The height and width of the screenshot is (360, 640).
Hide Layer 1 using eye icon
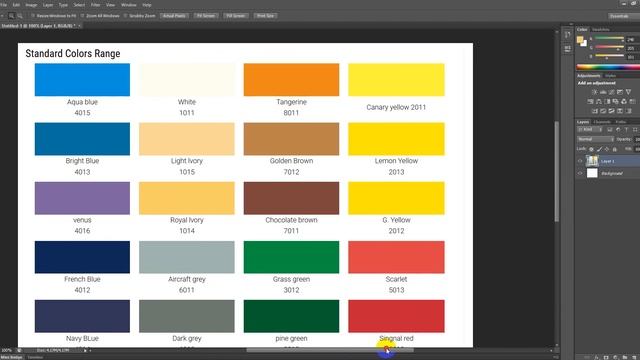coord(580,161)
